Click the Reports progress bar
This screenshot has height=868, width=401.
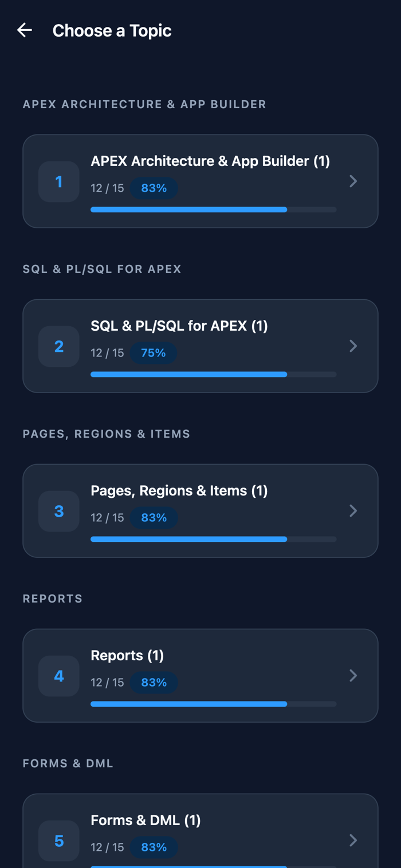pyautogui.click(x=213, y=704)
